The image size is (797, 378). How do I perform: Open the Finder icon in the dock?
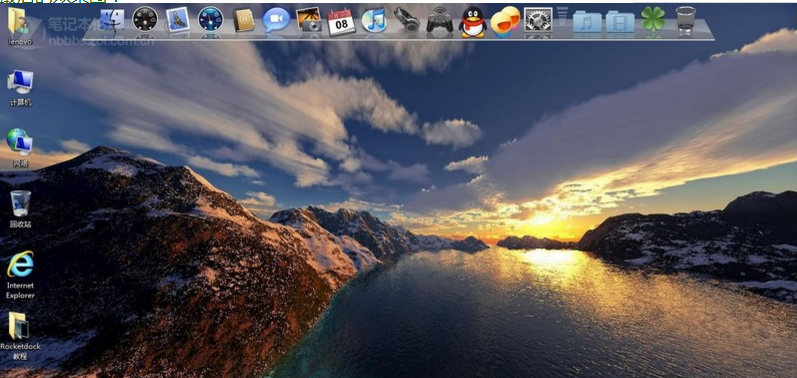pyautogui.click(x=112, y=20)
